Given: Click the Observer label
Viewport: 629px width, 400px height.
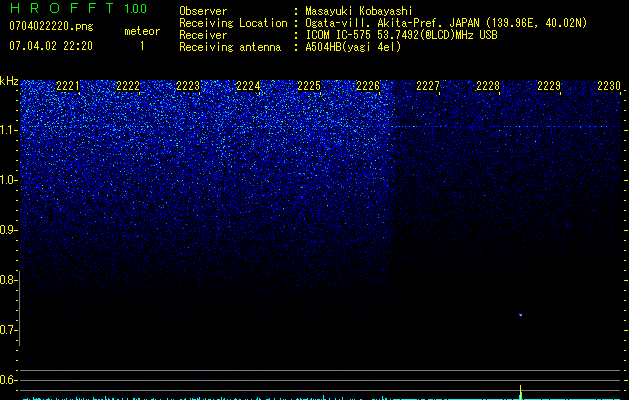Looking at the screenshot, I should coord(203,11).
